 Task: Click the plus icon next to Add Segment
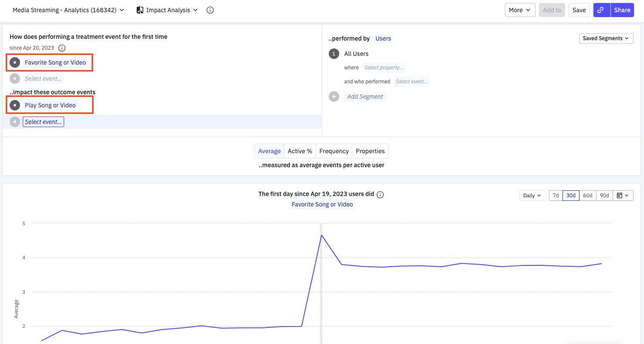click(334, 96)
